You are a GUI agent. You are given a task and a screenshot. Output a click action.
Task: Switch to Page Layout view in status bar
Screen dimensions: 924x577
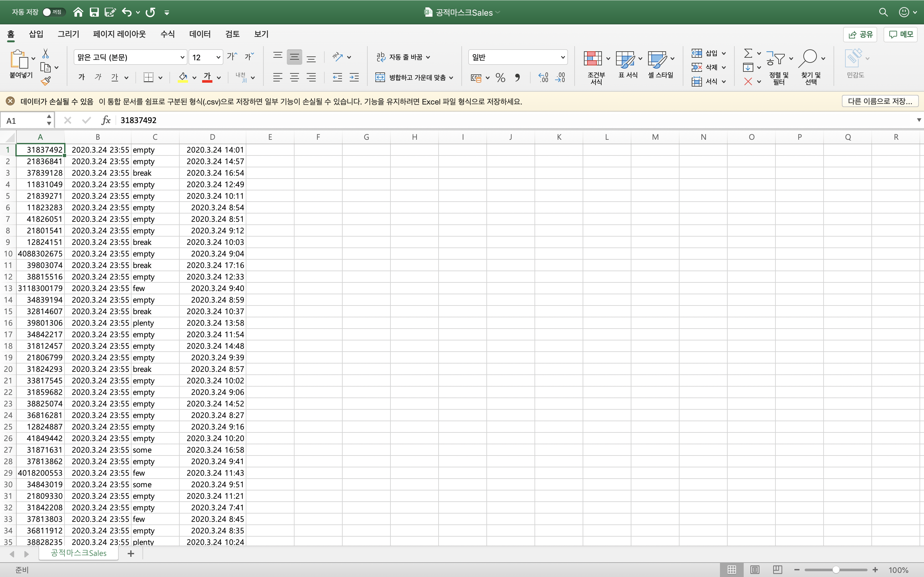tap(755, 569)
